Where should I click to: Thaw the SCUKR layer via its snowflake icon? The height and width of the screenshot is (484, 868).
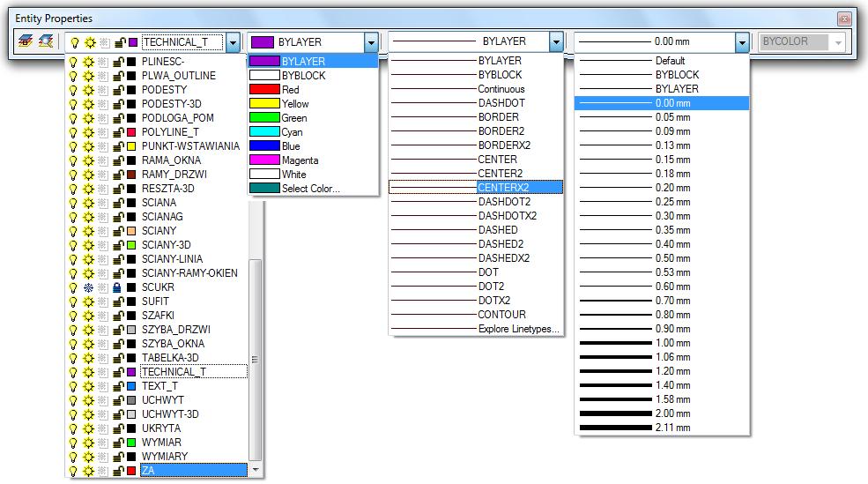tap(88, 287)
